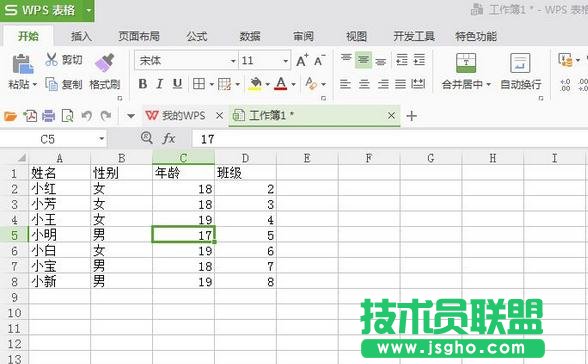Click the select-all corner triangle
Viewport: 588px width, 364px height.
click(x=21, y=157)
